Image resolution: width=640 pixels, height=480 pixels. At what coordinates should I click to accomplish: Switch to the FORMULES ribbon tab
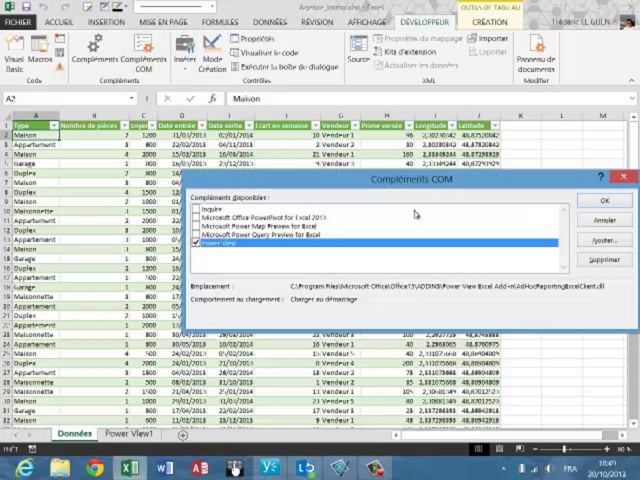[x=220, y=22]
